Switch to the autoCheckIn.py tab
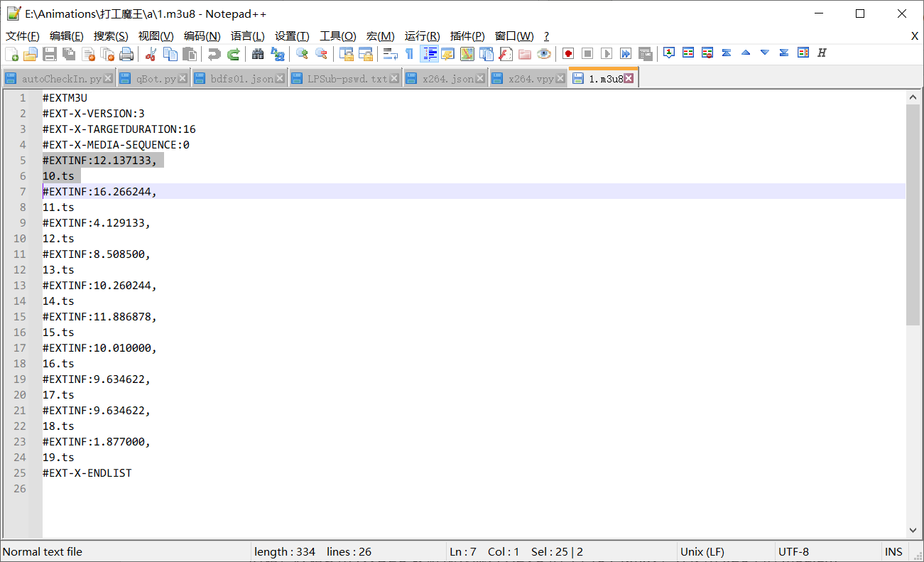Viewport: 924px width, 562px height. (61, 79)
